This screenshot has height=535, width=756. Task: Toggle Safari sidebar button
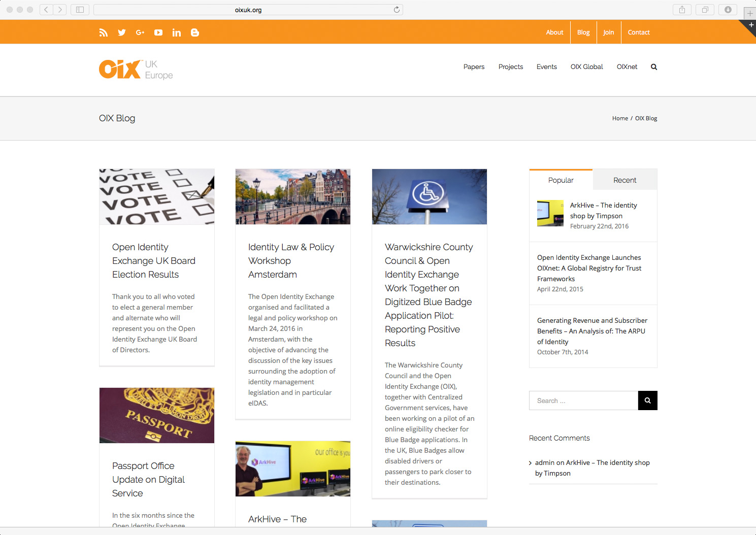[x=80, y=10]
